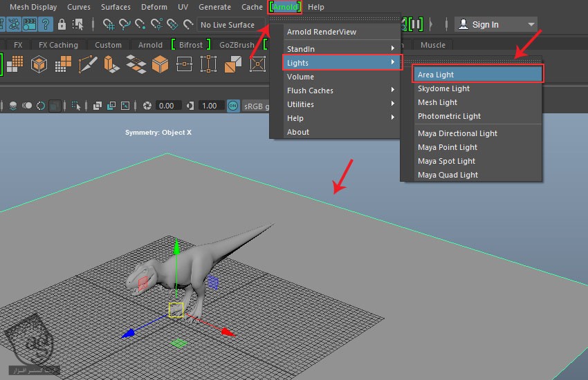The height and width of the screenshot is (380, 588).
Task: Open the Mesh Display menu
Action: [33, 7]
